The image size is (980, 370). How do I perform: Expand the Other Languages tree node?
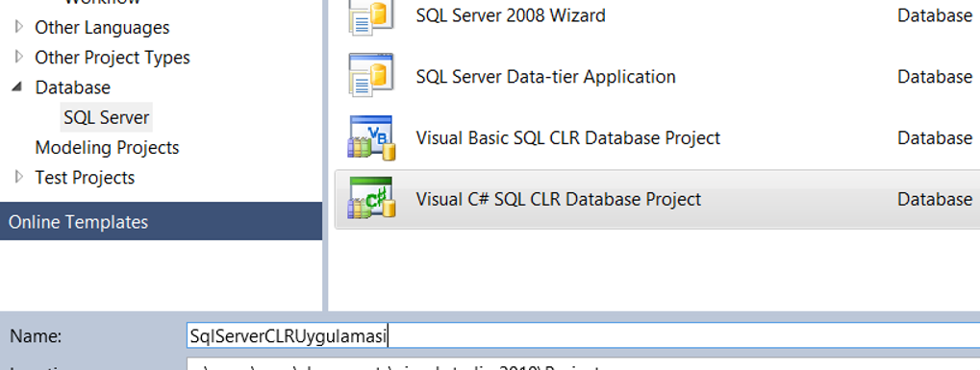tap(18, 27)
